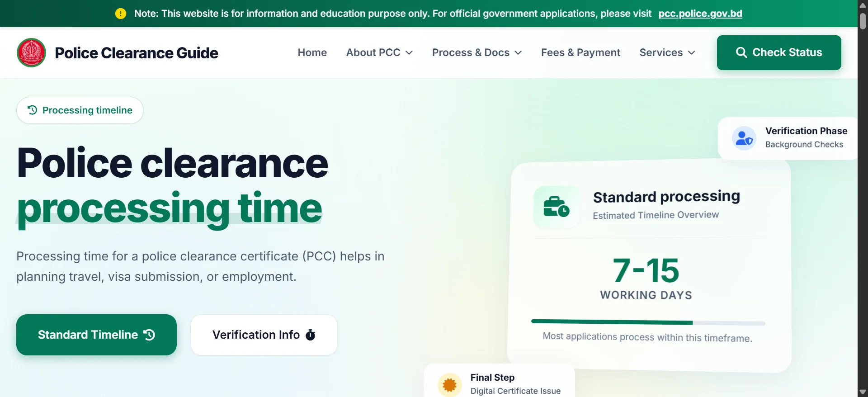
Task: Open the Verification Info button
Action: pyautogui.click(x=264, y=335)
